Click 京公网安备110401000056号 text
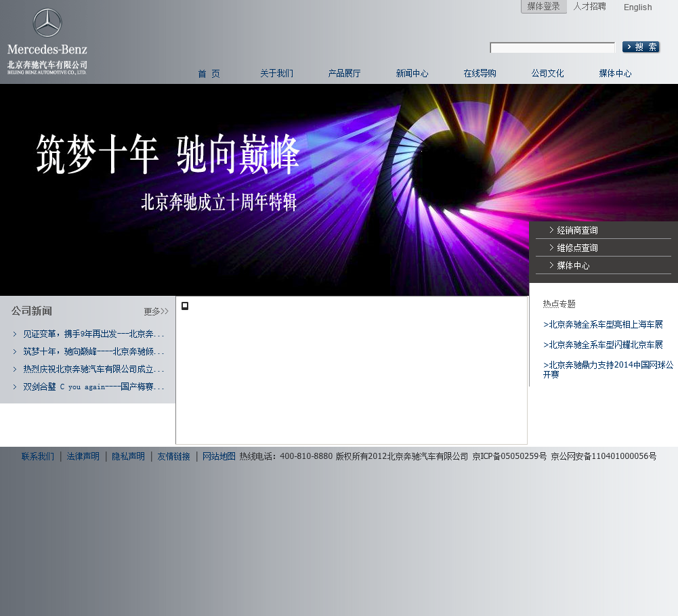Viewport: 678px width, 616px height. (x=603, y=456)
